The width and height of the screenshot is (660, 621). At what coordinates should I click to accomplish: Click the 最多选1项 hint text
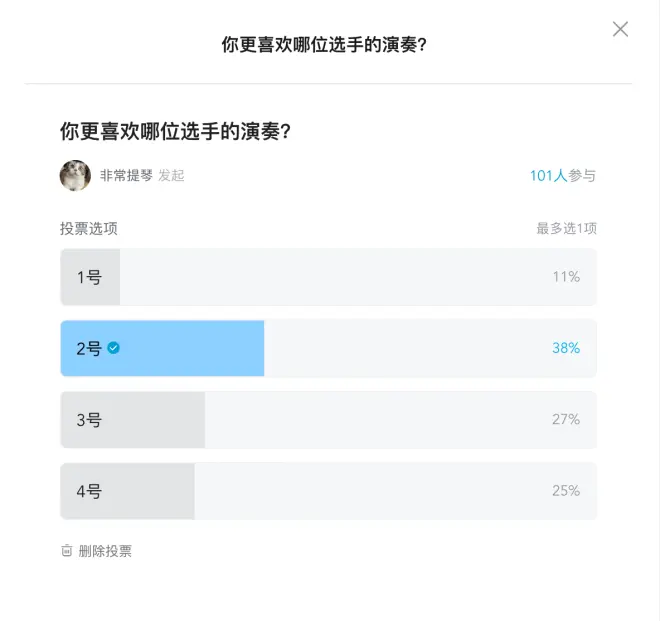(x=566, y=228)
